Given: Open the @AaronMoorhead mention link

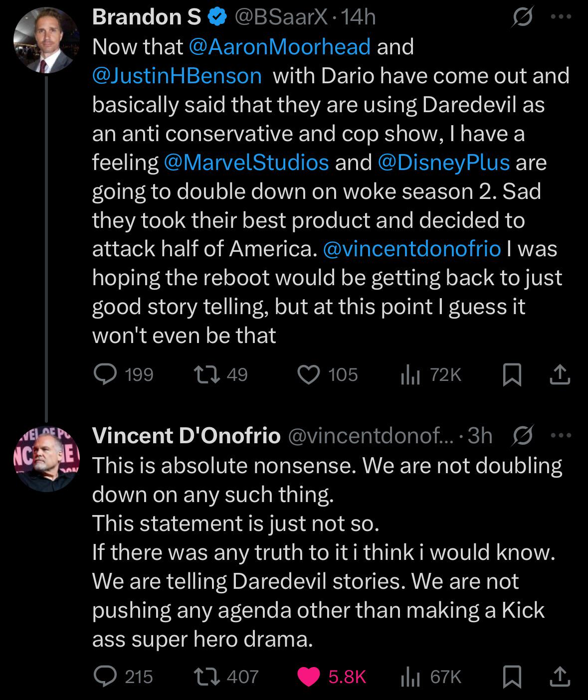Looking at the screenshot, I should click(280, 47).
